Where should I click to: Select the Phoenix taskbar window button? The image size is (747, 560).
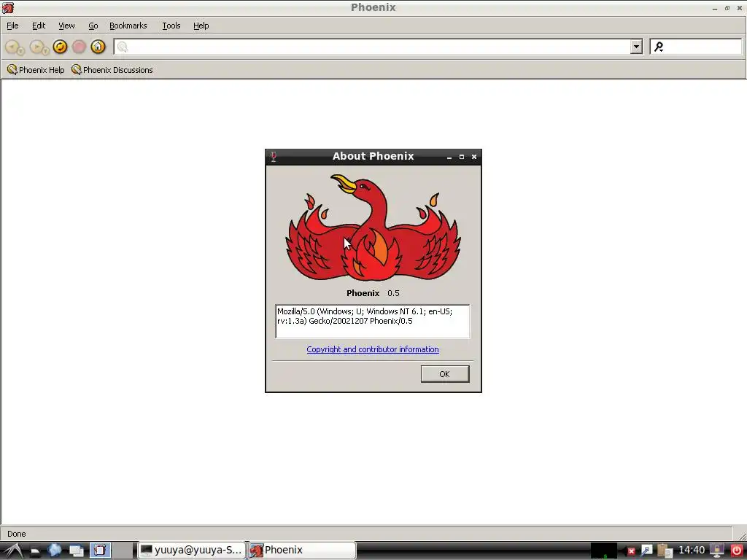[302, 551]
